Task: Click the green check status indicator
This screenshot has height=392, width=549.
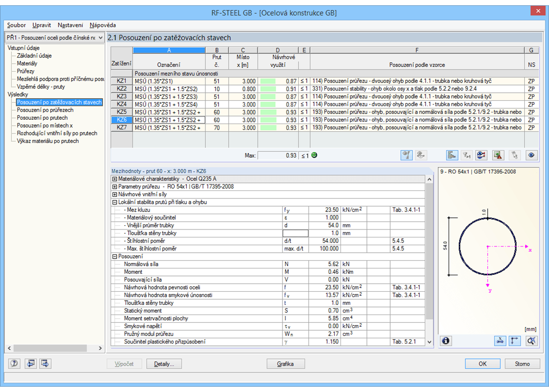Action: point(314,155)
